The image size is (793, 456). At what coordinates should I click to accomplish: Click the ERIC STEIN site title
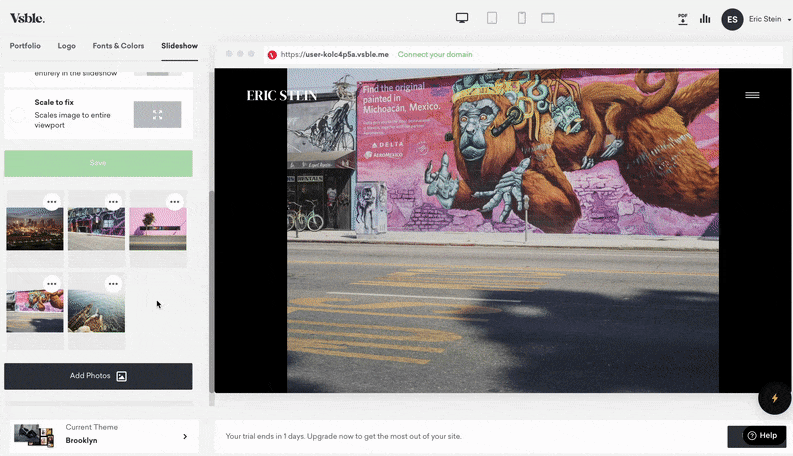pos(282,96)
